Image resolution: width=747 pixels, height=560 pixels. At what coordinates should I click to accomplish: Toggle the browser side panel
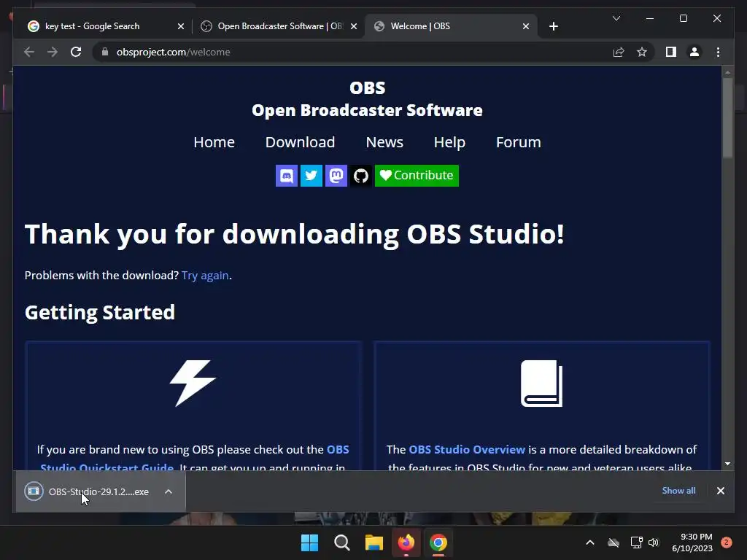671,52
